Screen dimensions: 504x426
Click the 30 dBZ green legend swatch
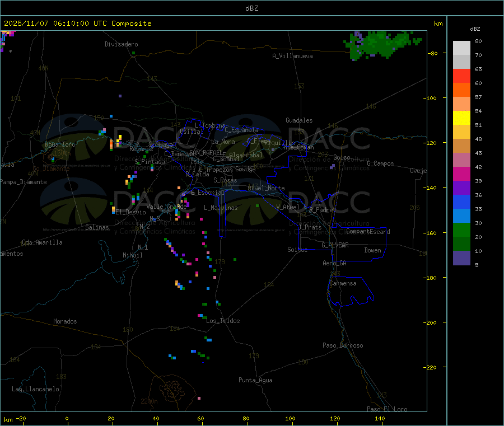(x=461, y=230)
